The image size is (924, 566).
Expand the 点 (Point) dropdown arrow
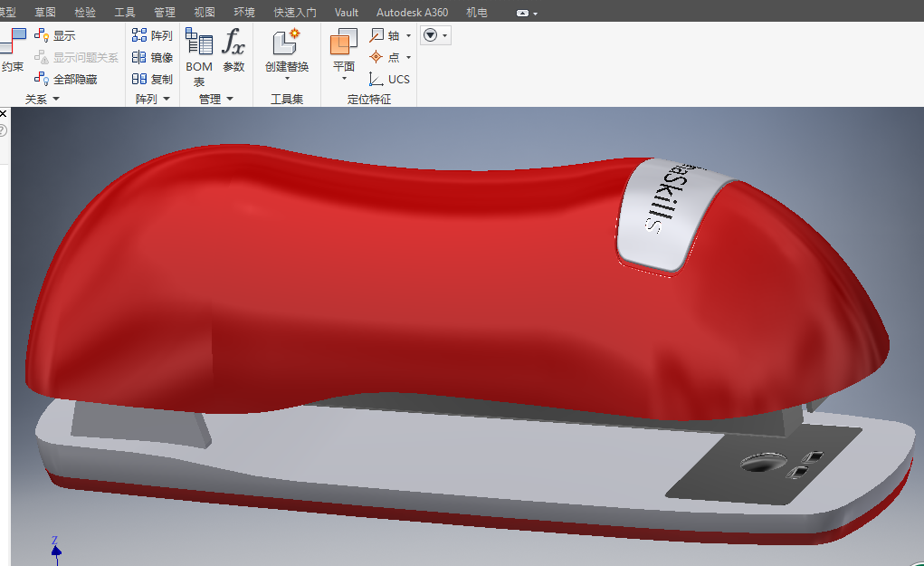(x=408, y=58)
